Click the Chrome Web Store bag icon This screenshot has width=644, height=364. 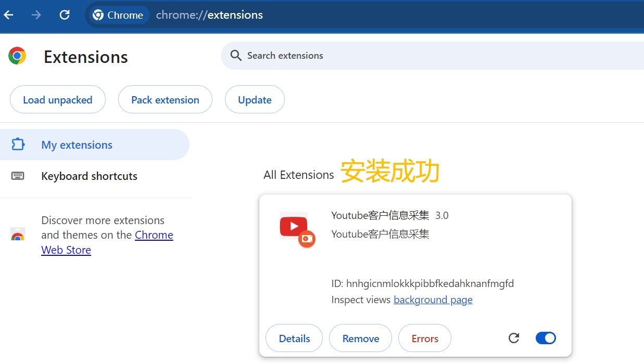[x=18, y=235]
